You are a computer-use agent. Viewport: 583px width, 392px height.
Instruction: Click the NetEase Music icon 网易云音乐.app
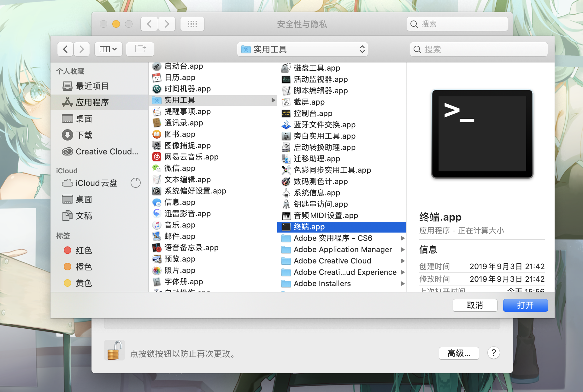(157, 157)
